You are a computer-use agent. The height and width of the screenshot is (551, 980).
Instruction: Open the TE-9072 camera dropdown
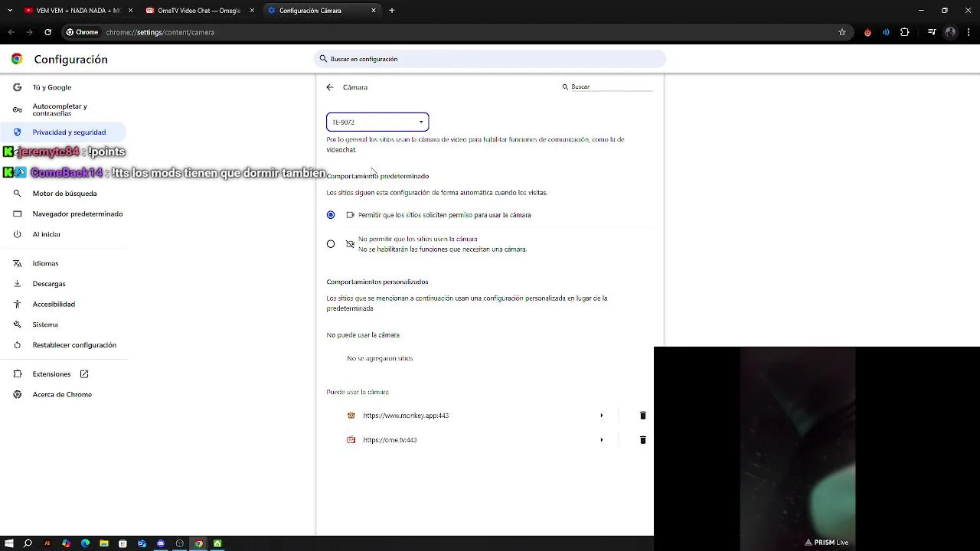click(377, 122)
